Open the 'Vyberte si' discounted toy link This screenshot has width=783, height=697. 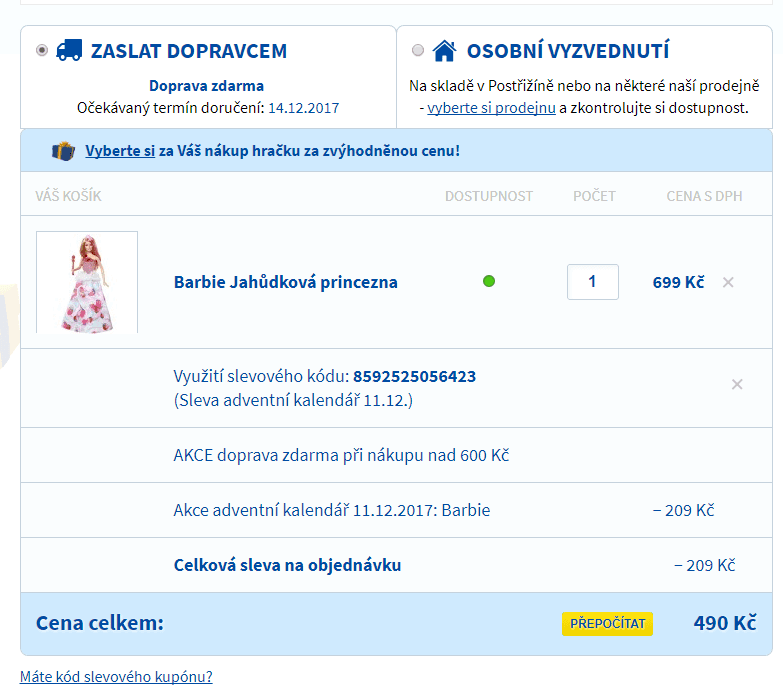120,151
